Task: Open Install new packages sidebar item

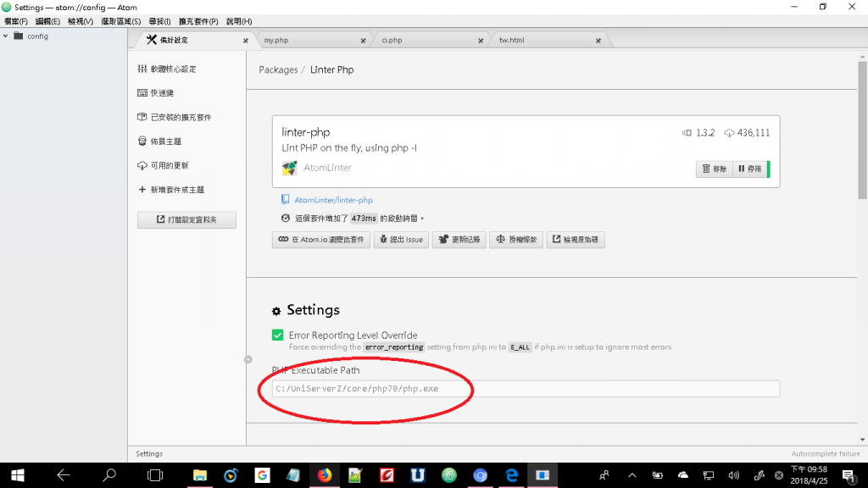Action: (x=170, y=190)
